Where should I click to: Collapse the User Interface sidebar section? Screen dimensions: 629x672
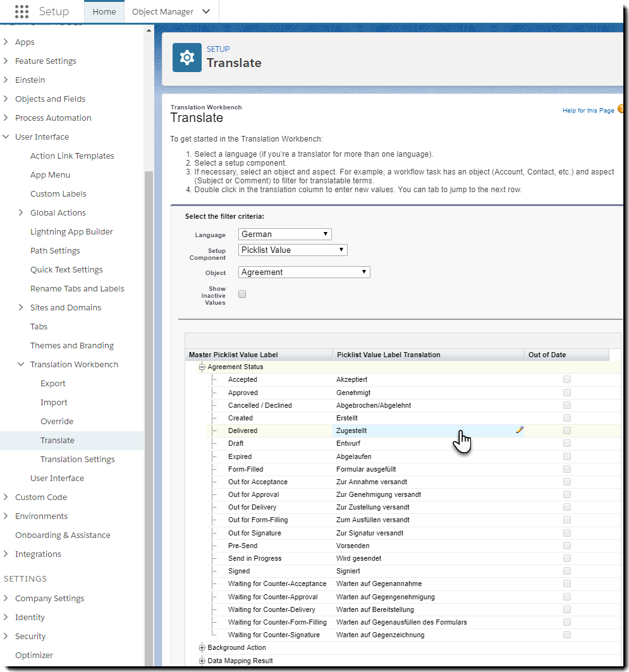tap(6, 137)
